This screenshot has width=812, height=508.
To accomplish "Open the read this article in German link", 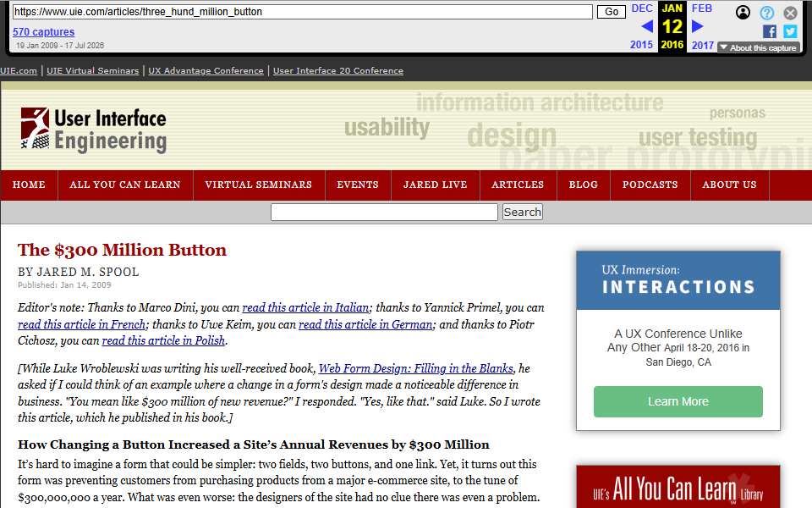I will click(x=365, y=324).
